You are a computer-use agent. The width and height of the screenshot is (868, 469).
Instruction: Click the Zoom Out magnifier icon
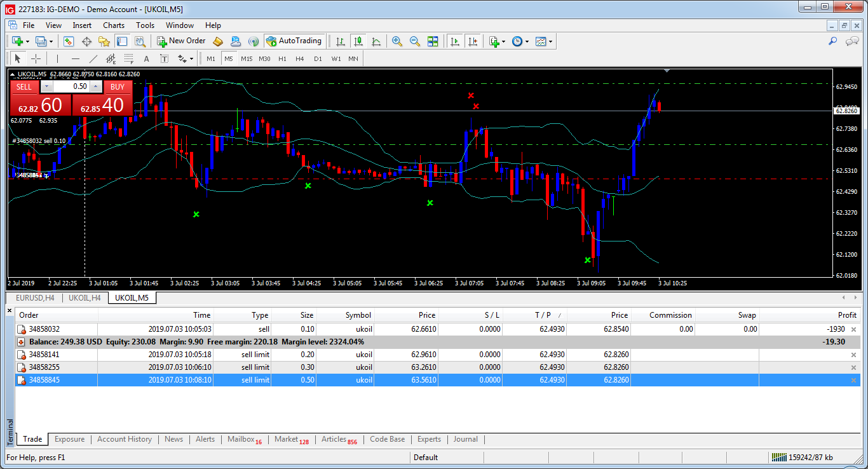click(415, 41)
